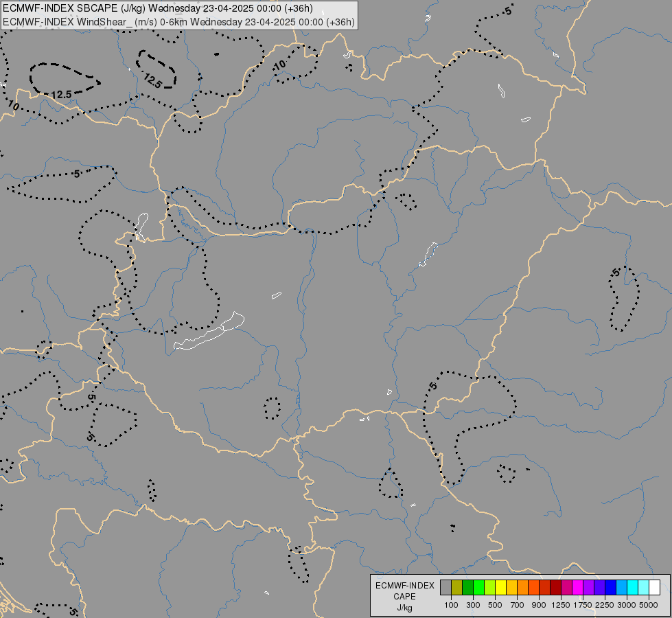Click the WindShear 0-6km title line
672x618 pixels.
click(178, 22)
